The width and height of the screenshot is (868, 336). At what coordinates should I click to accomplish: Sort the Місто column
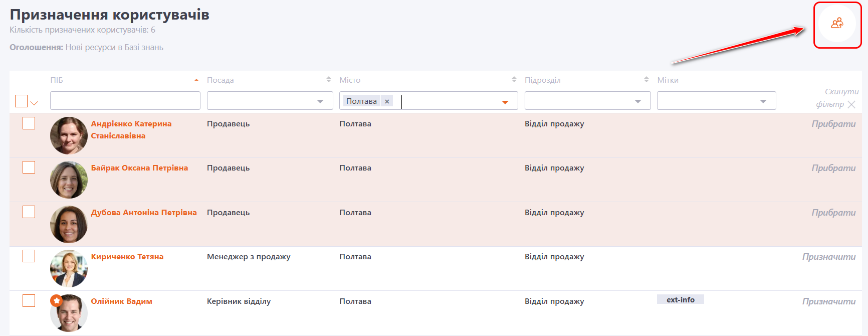pos(514,80)
